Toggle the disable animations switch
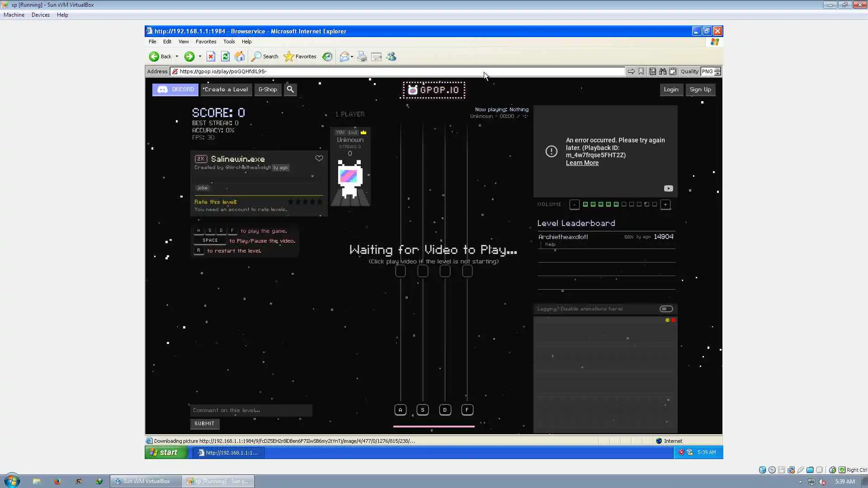The width and height of the screenshot is (868, 488). tap(666, 309)
